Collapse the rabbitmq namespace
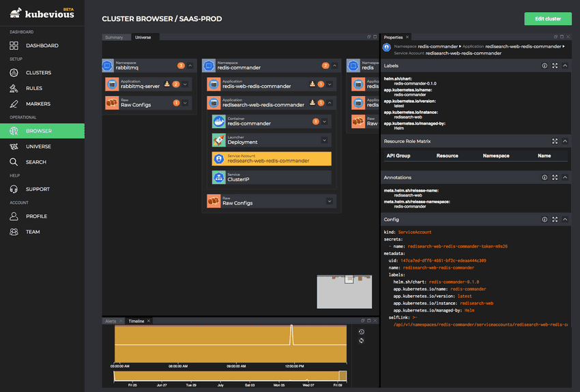Screen dimensions: 580x392 click(x=190, y=66)
